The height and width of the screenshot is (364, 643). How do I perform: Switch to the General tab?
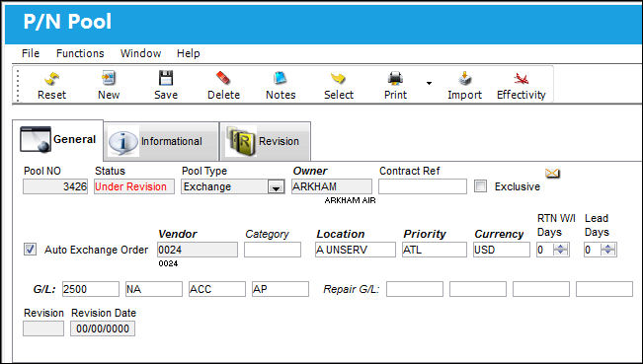(58, 140)
